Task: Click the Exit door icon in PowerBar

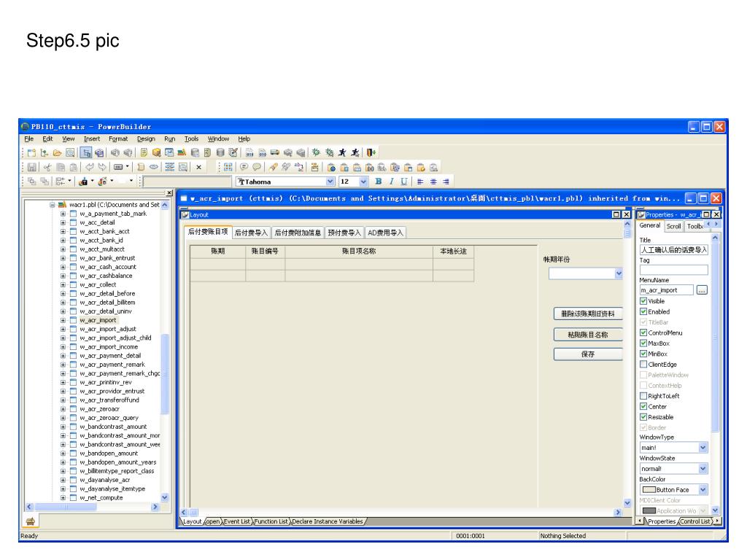Action: pos(371,152)
